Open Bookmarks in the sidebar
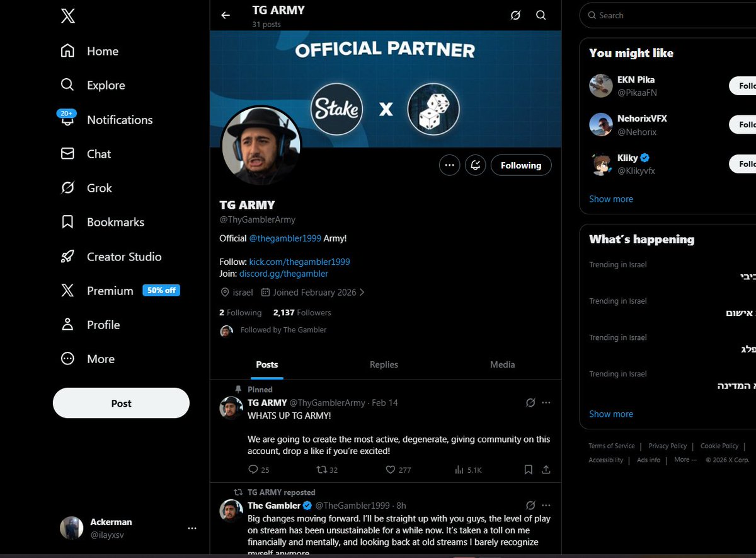This screenshot has height=558, width=756. [x=102, y=222]
